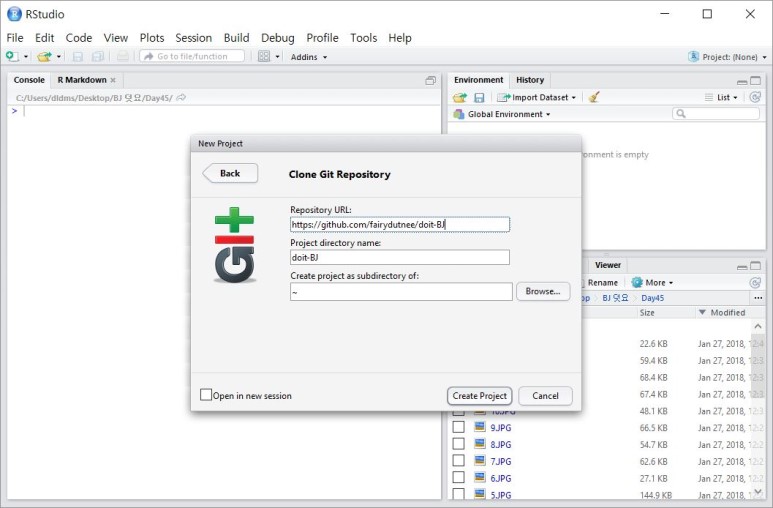Open the 6.JPG file link
Image resolution: width=773 pixels, height=508 pixels.
coord(500,478)
